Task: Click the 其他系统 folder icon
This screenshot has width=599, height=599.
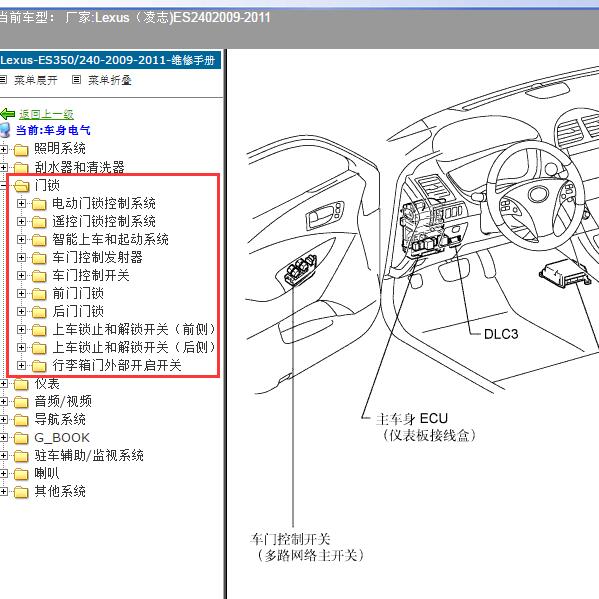Action: click(x=21, y=492)
